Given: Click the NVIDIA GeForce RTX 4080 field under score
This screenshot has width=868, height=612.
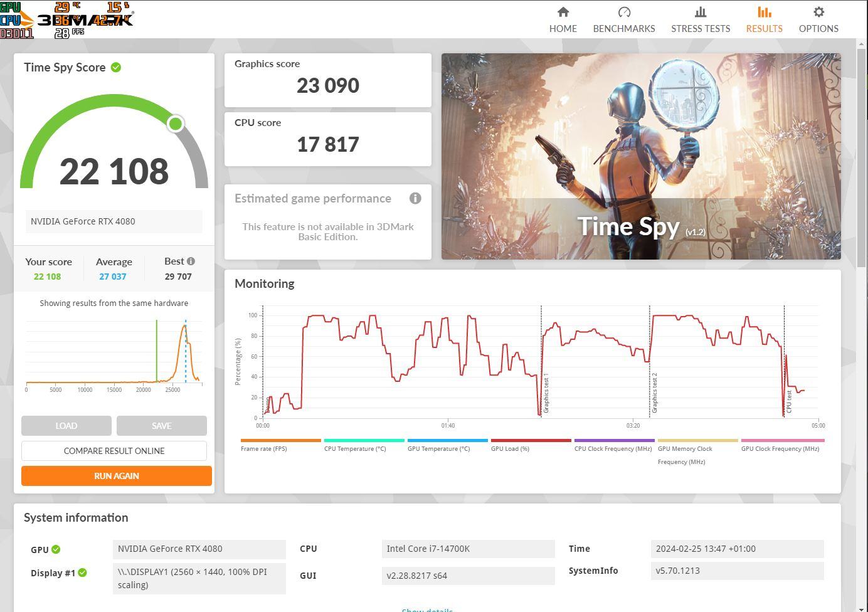Looking at the screenshot, I should [114, 221].
